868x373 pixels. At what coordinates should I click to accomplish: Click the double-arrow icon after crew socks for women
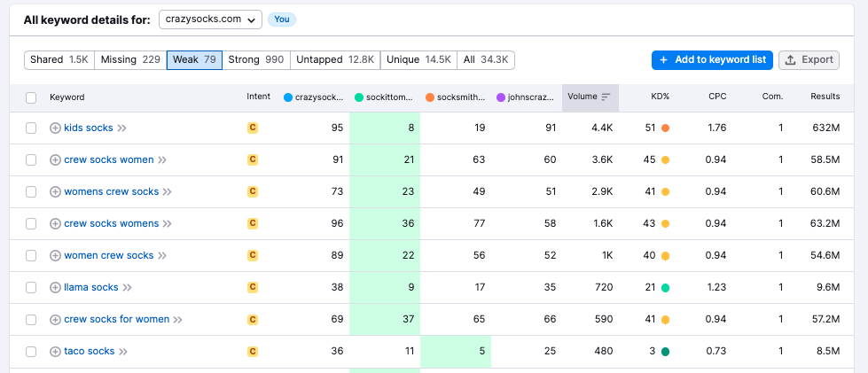(177, 319)
